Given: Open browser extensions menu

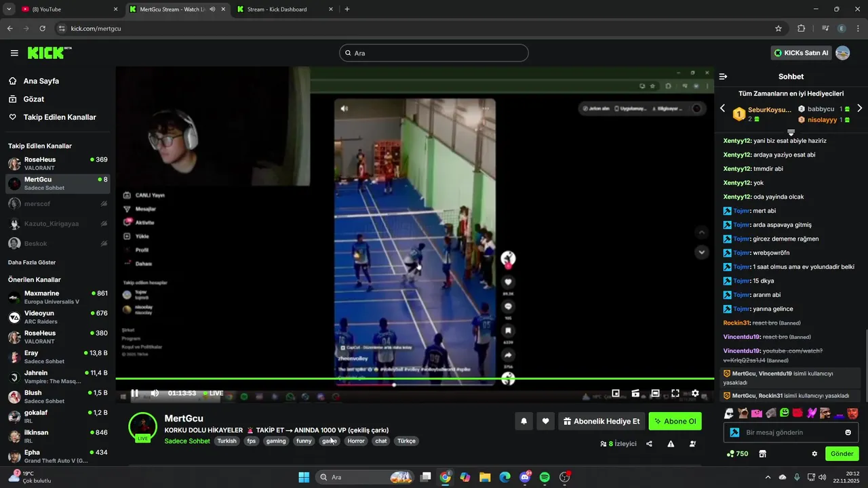Looking at the screenshot, I should pos(802,28).
